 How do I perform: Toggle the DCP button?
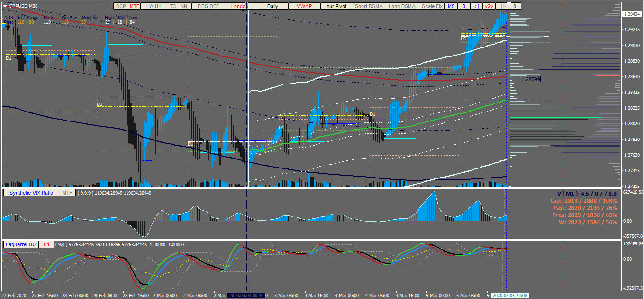coord(121,6)
